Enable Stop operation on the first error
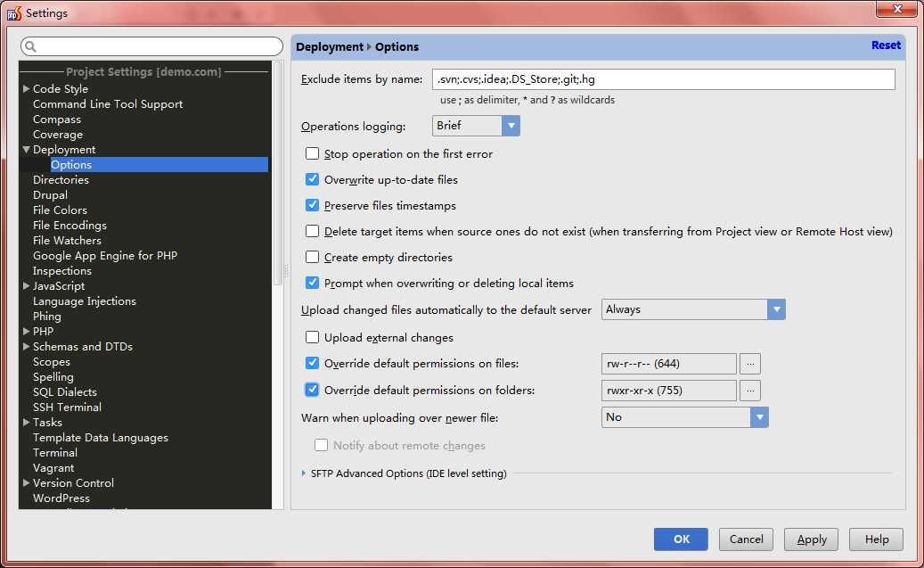 313,154
